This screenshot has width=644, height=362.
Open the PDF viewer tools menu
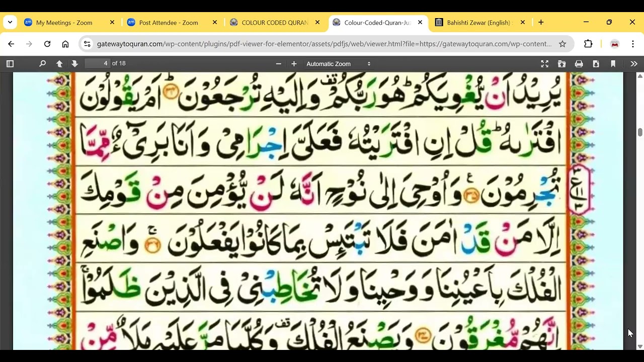(634, 64)
